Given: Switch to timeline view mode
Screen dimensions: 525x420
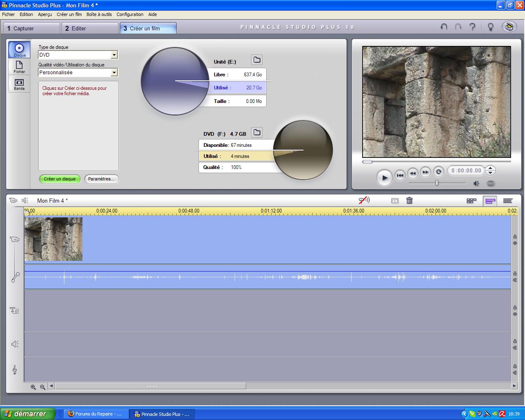Looking at the screenshot, I should coord(490,201).
